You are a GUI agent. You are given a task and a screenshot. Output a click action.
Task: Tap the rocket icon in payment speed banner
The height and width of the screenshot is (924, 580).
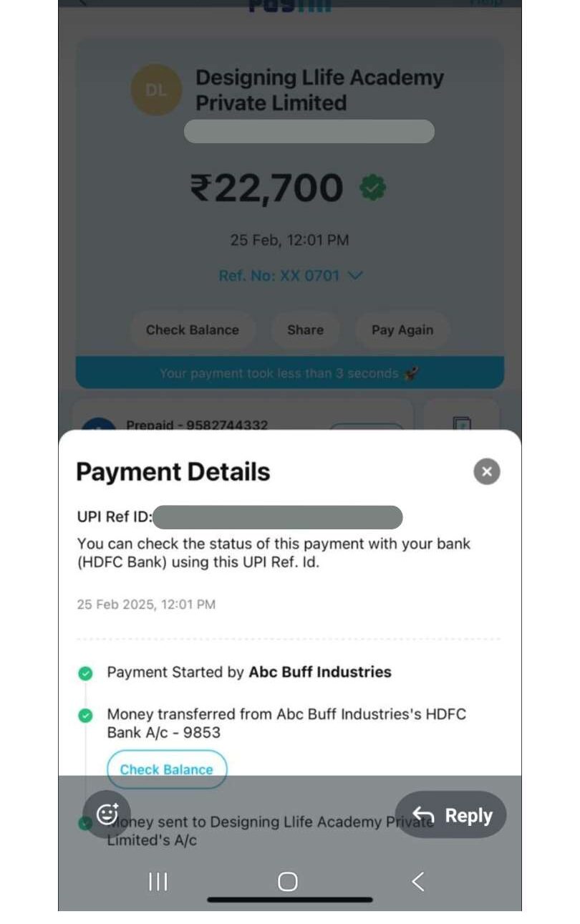coord(412,373)
